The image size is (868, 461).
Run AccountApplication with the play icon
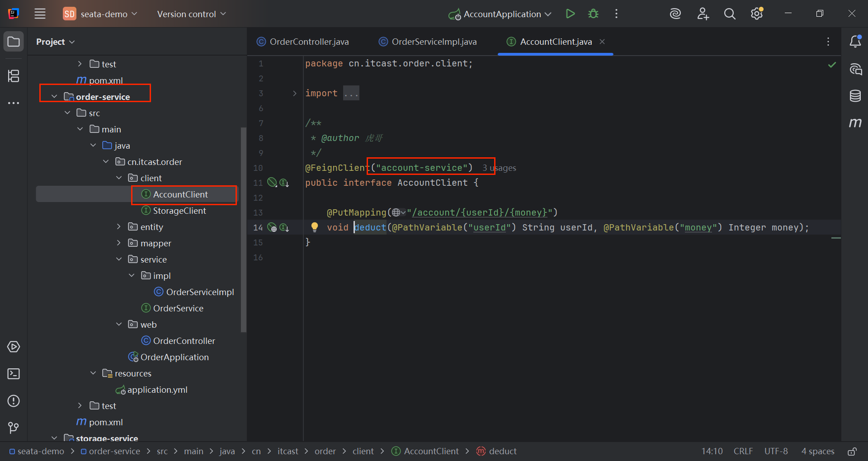(571, 14)
